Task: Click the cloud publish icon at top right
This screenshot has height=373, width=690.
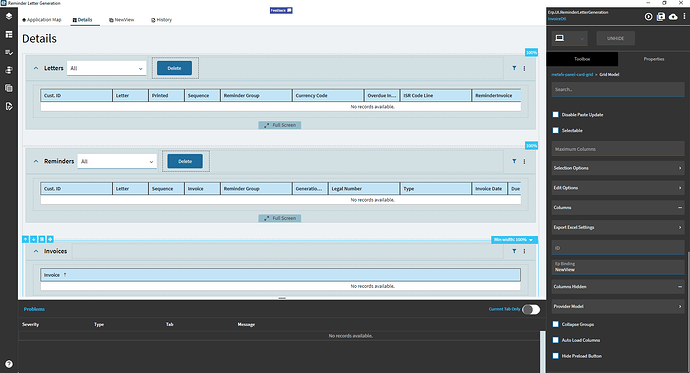Action: coord(673,17)
